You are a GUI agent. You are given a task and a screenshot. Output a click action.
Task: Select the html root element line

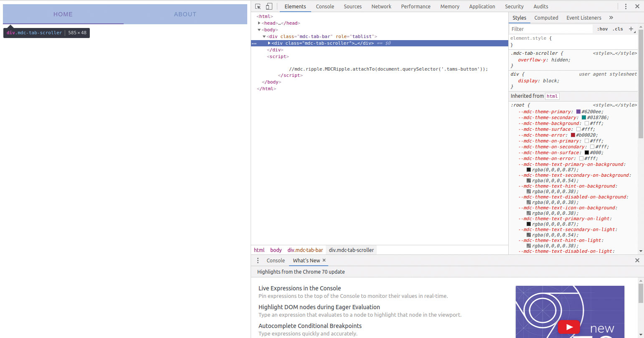click(265, 16)
